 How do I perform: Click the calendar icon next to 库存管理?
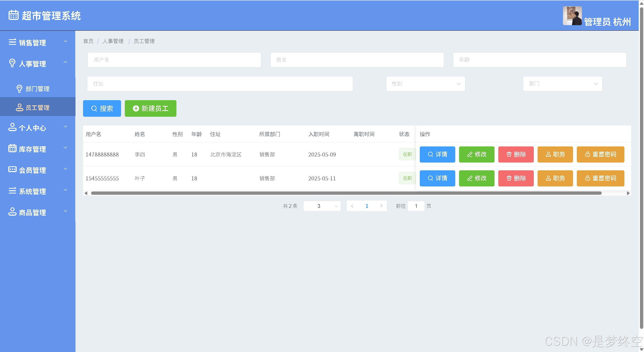pyautogui.click(x=12, y=148)
